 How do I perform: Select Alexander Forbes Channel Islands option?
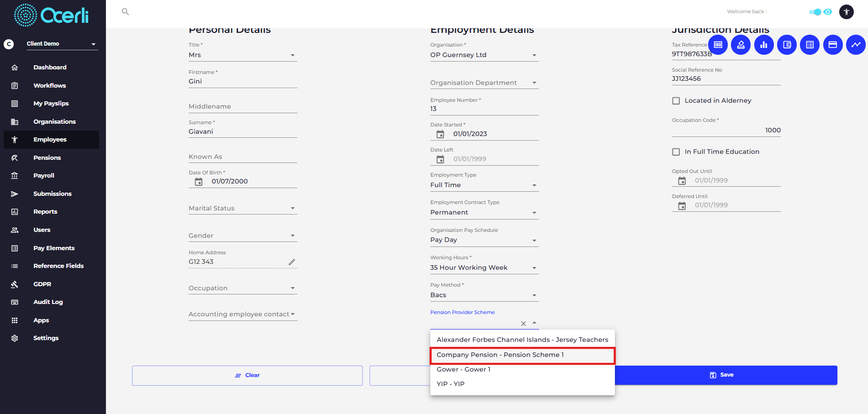523,340
